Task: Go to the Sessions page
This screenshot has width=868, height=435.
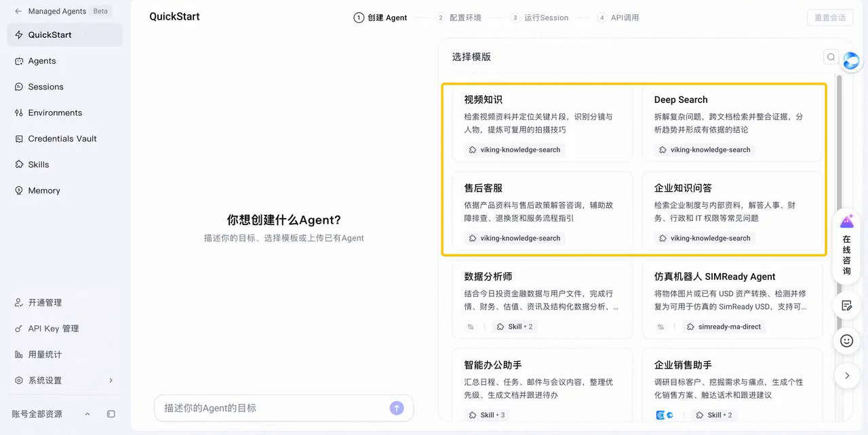Action: [65, 87]
